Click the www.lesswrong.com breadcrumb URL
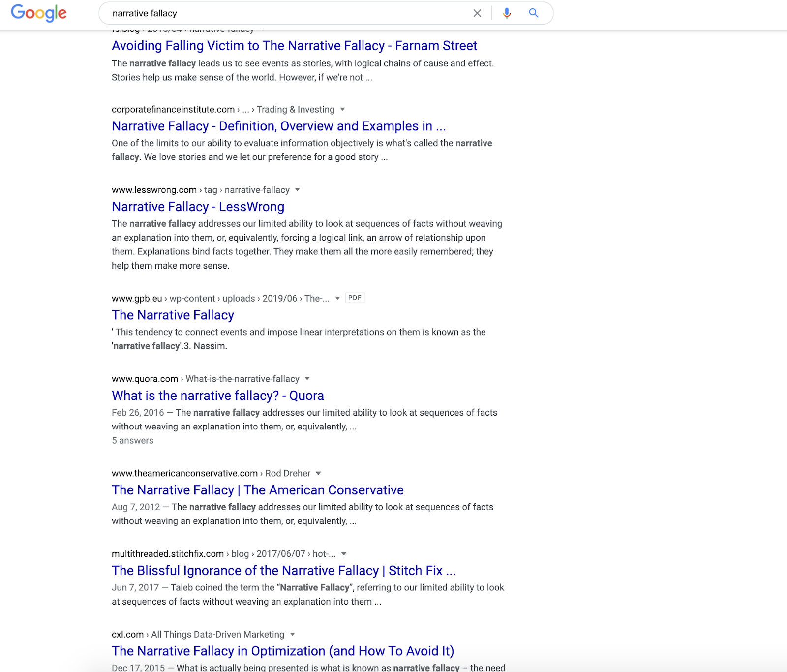Image resolution: width=787 pixels, height=672 pixels. (x=201, y=190)
